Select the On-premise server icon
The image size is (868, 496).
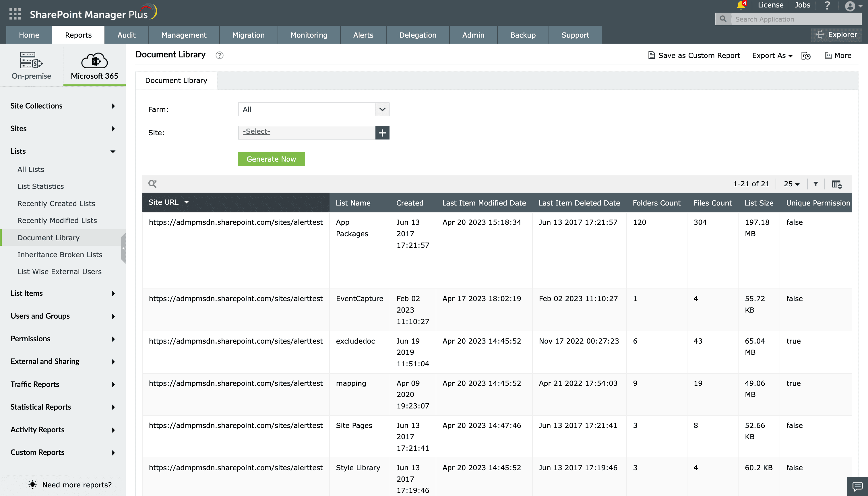click(x=31, y=61)
